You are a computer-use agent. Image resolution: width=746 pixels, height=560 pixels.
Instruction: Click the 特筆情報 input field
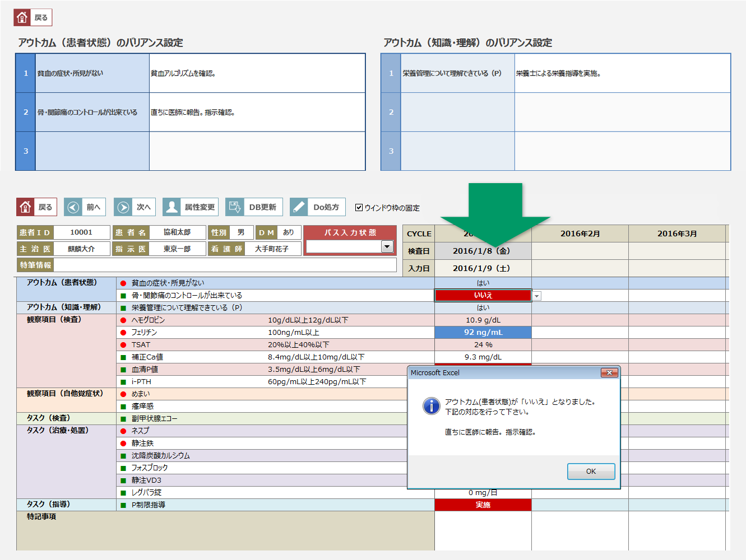(224, 265)
